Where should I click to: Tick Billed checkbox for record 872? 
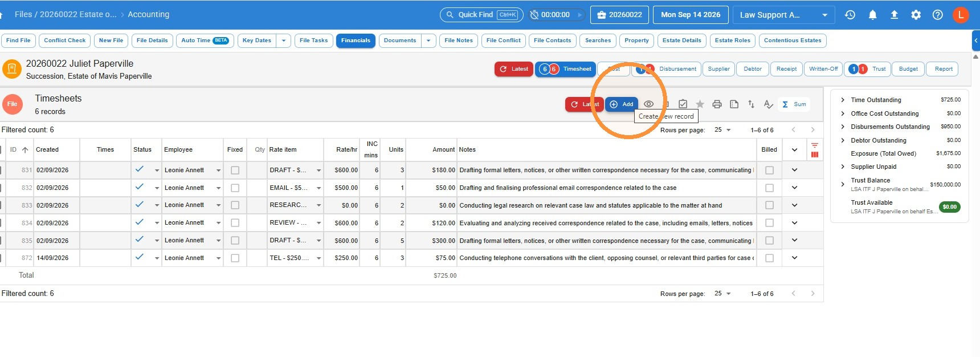tap(769, 258)
